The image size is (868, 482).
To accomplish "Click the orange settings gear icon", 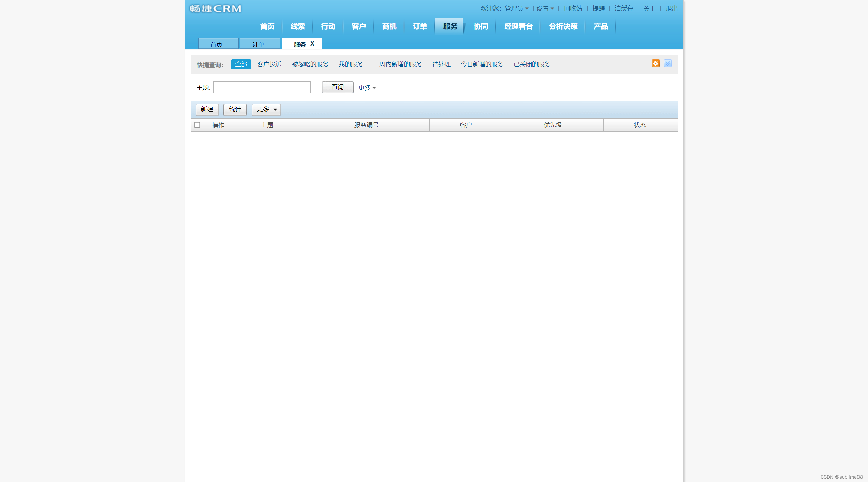I will pos(655,63).
